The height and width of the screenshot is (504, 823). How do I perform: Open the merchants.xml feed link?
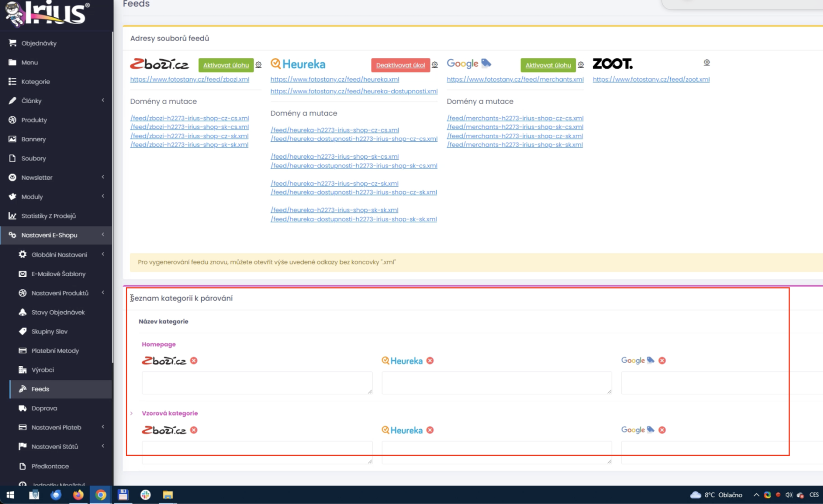point(515,79)
